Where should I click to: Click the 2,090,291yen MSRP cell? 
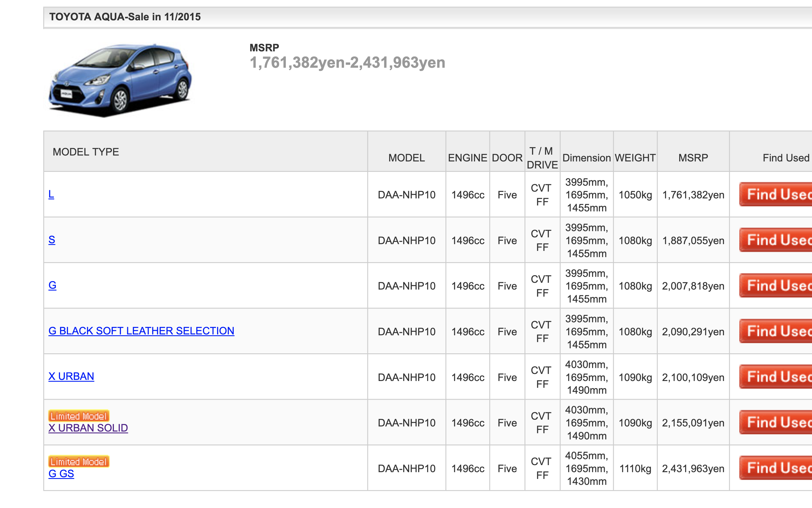[693, 332]
